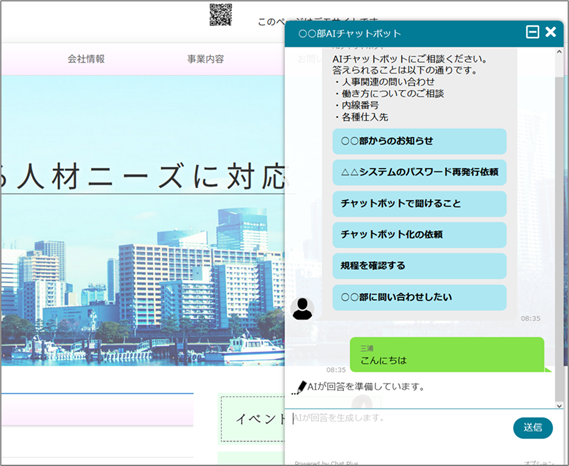The height and width of the screenshot is (466, 569).
Task: Click the bot avatar icon in chat
Action: pyautogui.click(x=302, y=309)
